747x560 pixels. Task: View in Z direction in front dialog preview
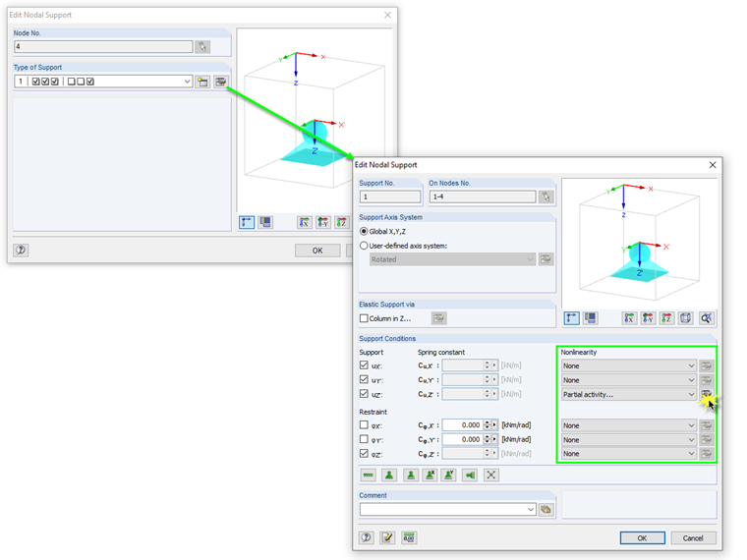tap(666, 318)
